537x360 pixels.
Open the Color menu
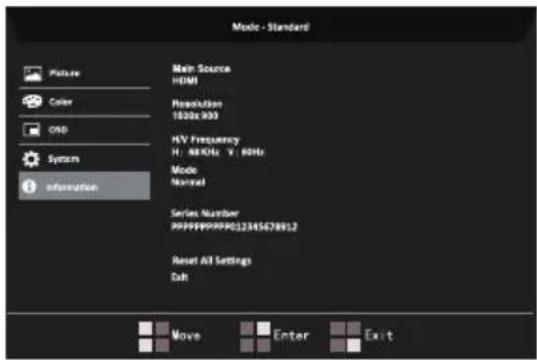(x=85, y=102)
